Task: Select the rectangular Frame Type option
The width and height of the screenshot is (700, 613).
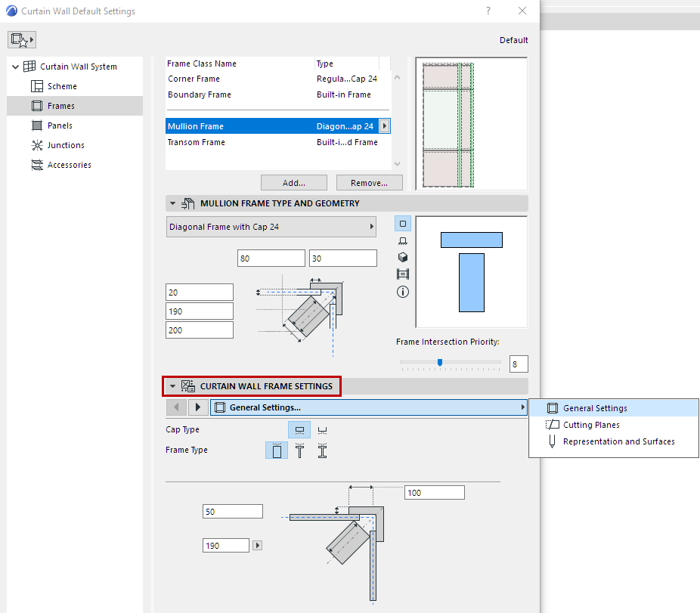Action: point(277,450)
